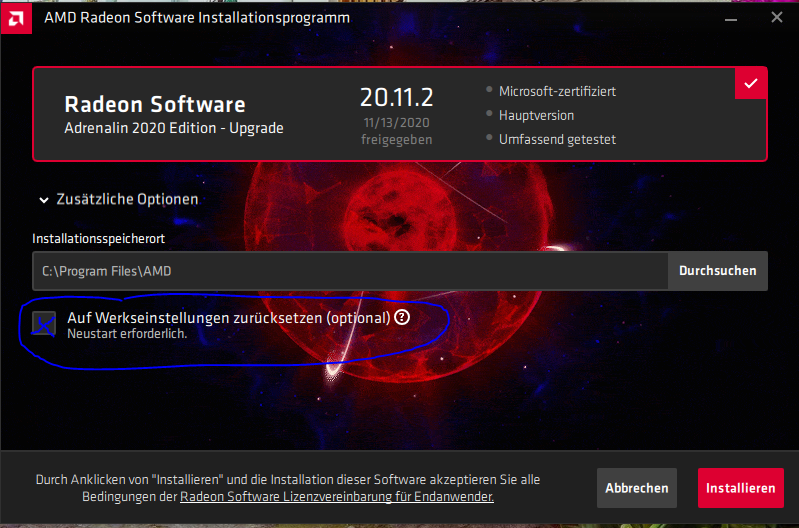Click the 'Neustart erforderlich.' text
The height and width of the screenshot is (528, 799).
(x=127, y=334)
